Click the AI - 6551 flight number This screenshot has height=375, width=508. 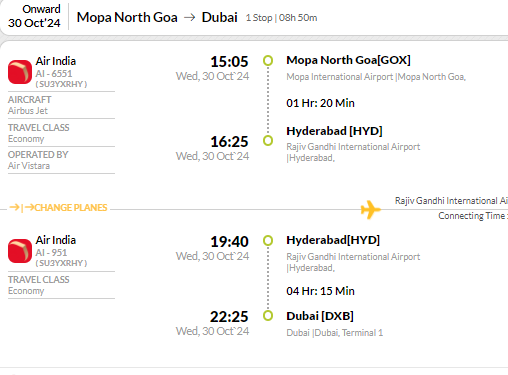pyautogui.click(x=54, y=74)
